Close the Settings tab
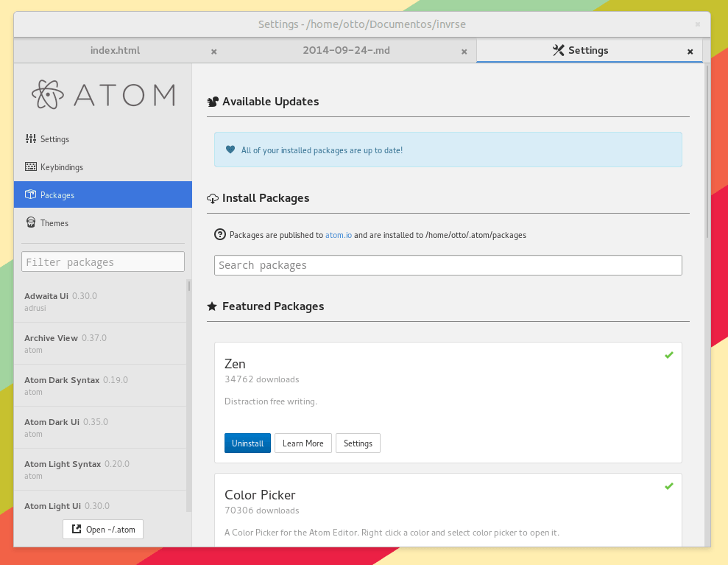The height and width of the screenshot is (565, 728). 690,52
